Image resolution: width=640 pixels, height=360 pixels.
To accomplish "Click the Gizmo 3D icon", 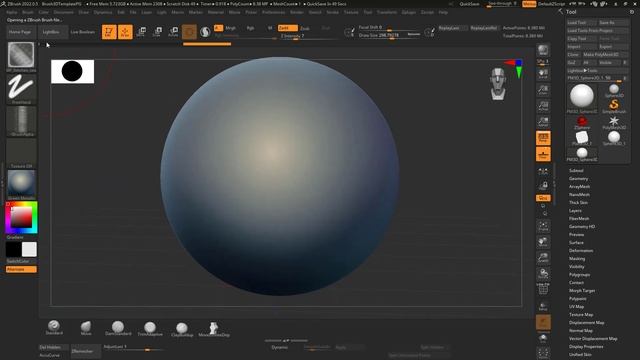I will (189, 32).
